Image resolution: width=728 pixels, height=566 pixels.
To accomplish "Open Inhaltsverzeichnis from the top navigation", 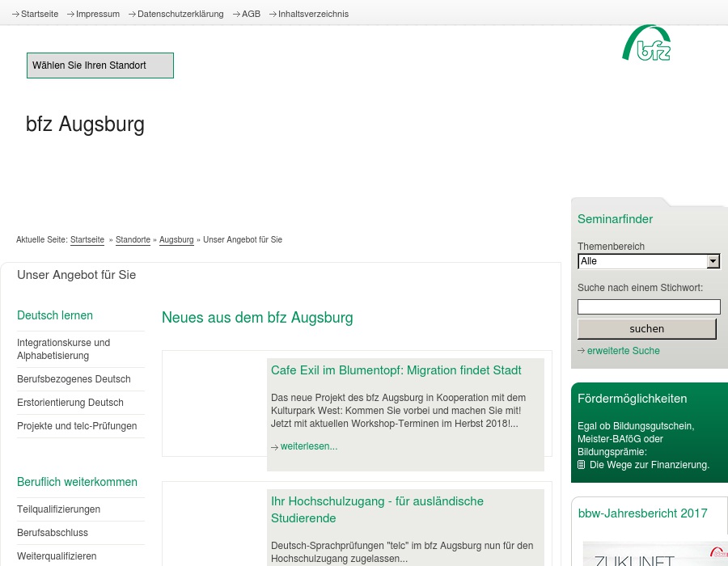I will point(313,14).
